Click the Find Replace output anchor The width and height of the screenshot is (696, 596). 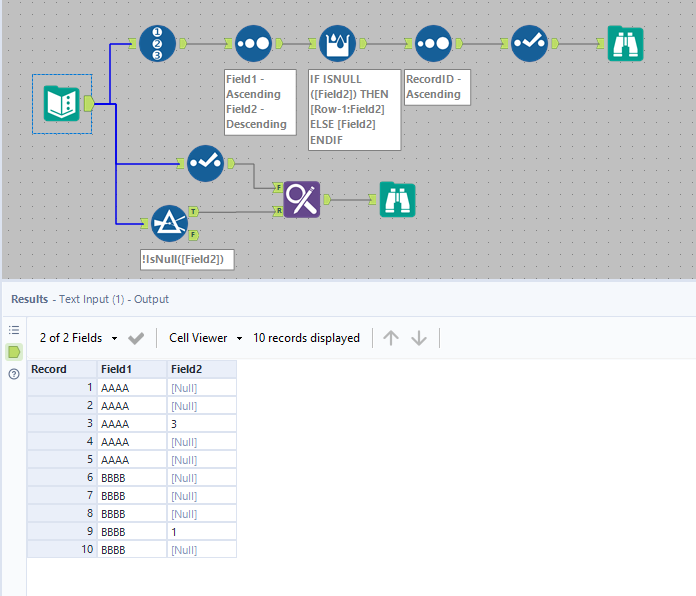[x=327, y=199]
